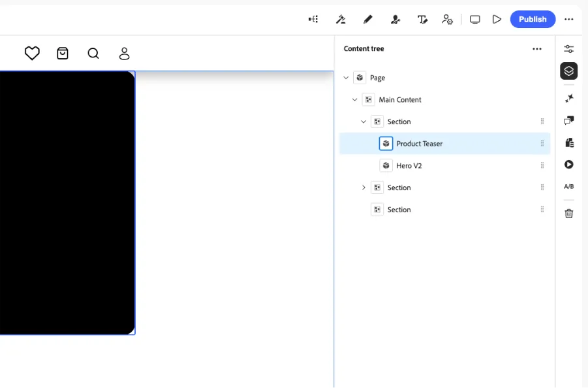Click the black product teaser image
The width and height of the screenshot is (588, 388).
67,202
